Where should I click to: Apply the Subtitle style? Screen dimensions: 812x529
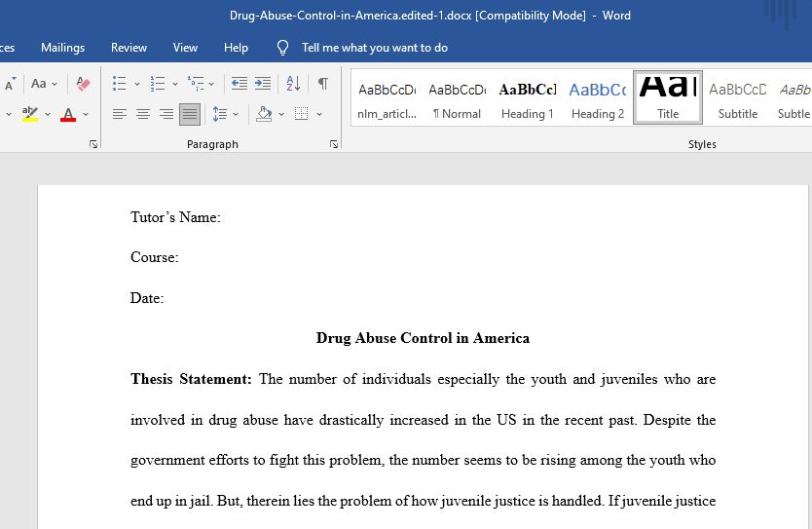click(738, 98)
